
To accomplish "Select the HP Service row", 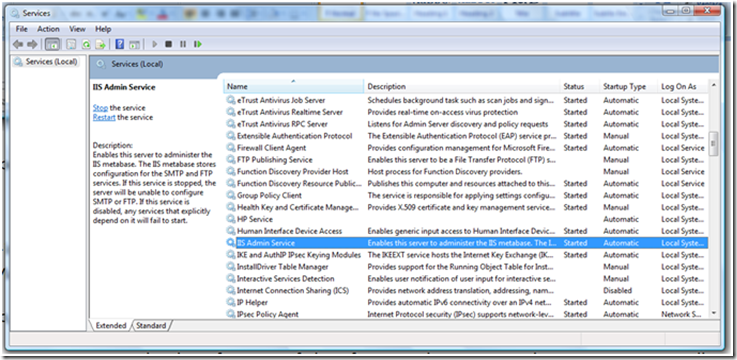I will click(x=466, y=219).
